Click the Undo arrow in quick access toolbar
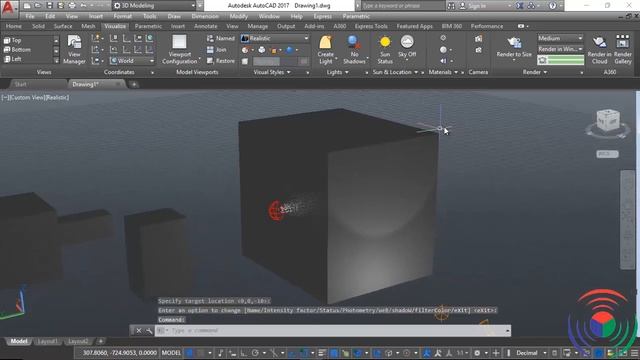640x360 pixels. tap(84, 6)
